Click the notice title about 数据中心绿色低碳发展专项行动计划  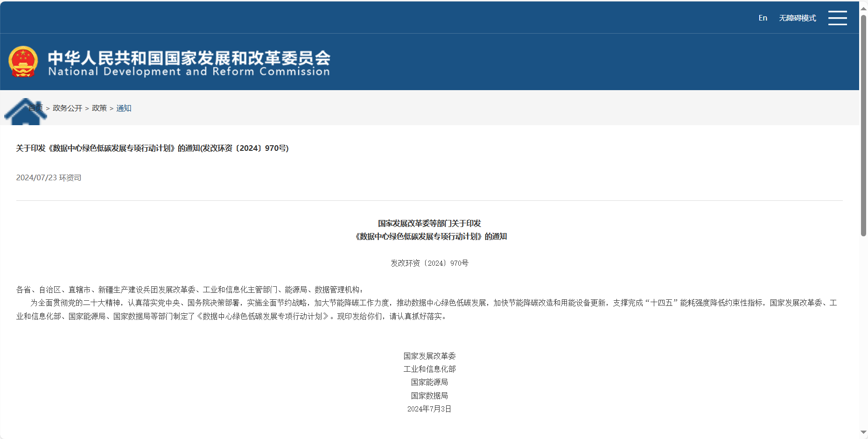point(152,149)
